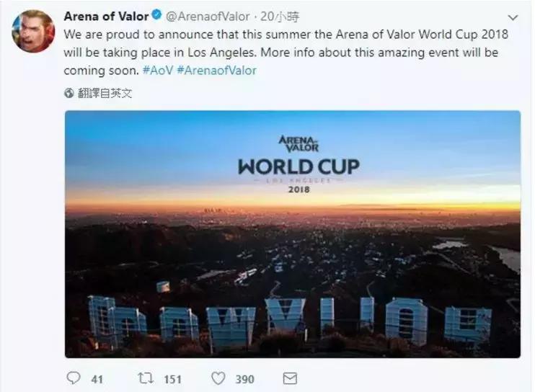Click the Arena of Valor display name

coord(105,17)
